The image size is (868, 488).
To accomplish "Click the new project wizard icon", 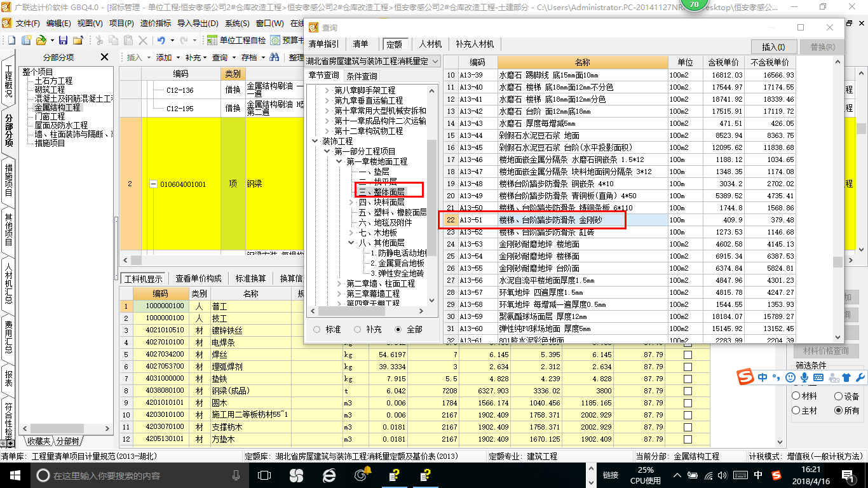I will (27, 40).
